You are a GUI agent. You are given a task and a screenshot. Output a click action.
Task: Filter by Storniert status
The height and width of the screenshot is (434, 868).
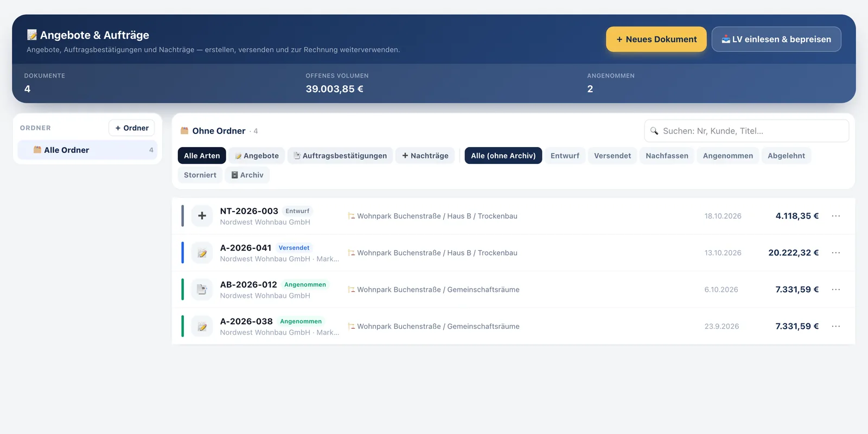tap(200, 175)
